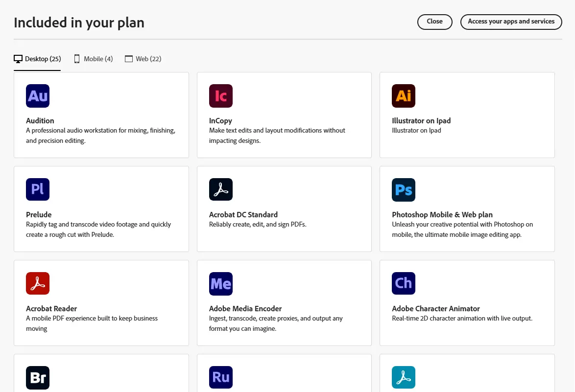Click 'Reliably create, edit, and sign PDFs.'
Image resolution: width=575 pixels, height=392 pixels.
point(258,224)
